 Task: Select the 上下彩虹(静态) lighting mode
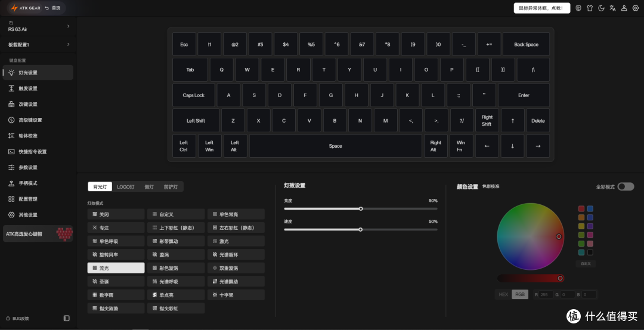point(176,228)
